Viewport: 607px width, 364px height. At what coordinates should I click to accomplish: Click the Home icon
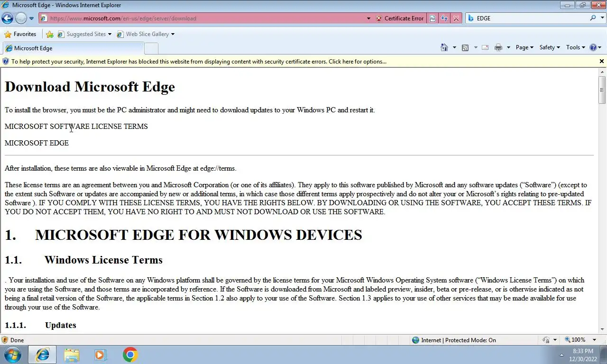click(444, 47)
